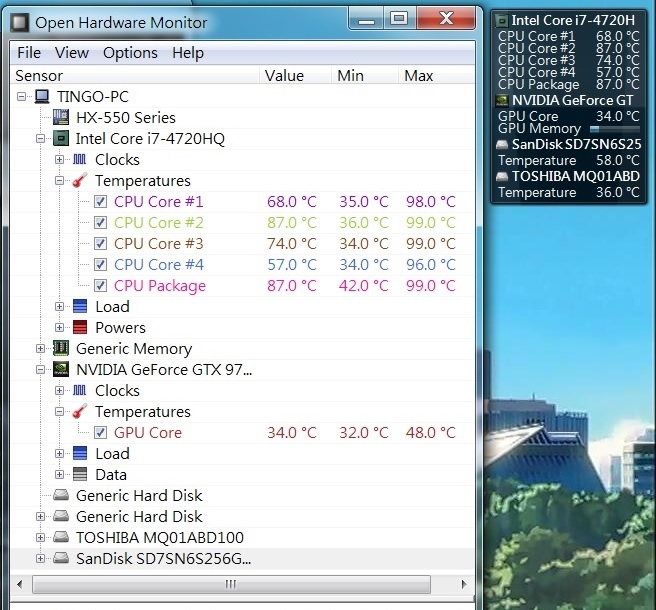The width and height of the screenshot is (656, 610).
Task: Select the CPU Package 87.0 °C value
Action: click(292, 286)
